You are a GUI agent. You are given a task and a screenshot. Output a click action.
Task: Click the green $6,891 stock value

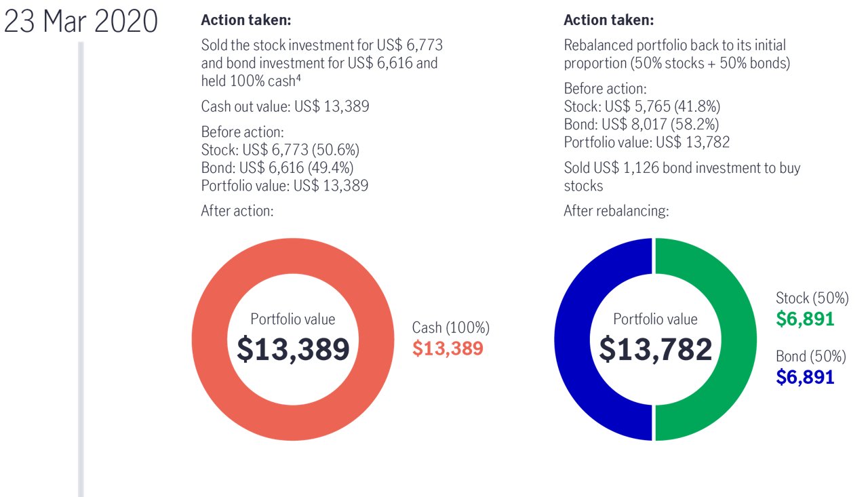[x=805, y=319]
